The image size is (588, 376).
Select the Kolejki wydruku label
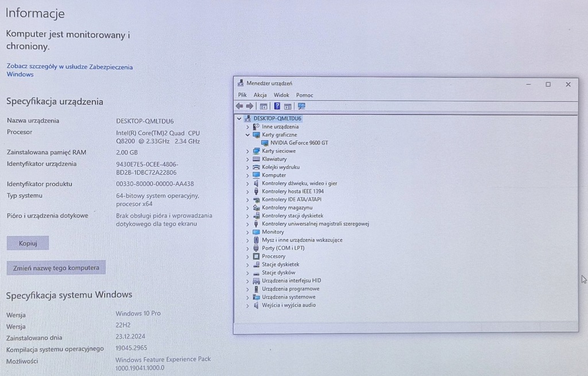(280, 167)
